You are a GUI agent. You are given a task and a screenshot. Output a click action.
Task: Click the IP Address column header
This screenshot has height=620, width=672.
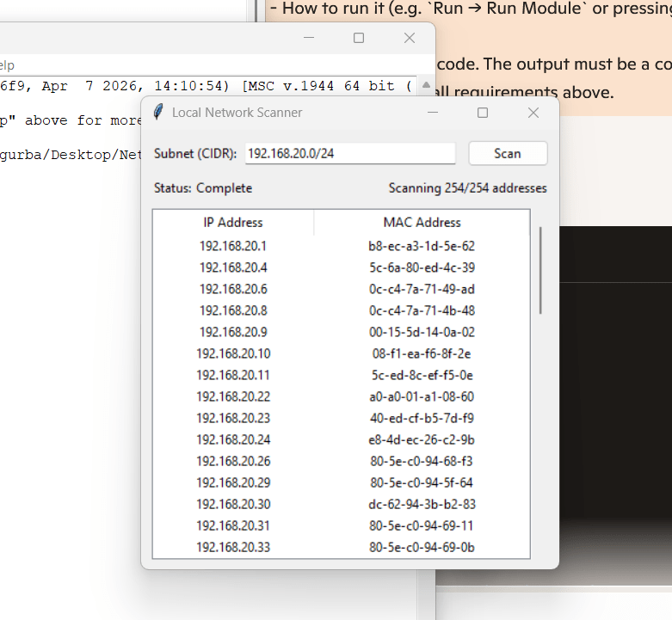[x=233, y=222]
